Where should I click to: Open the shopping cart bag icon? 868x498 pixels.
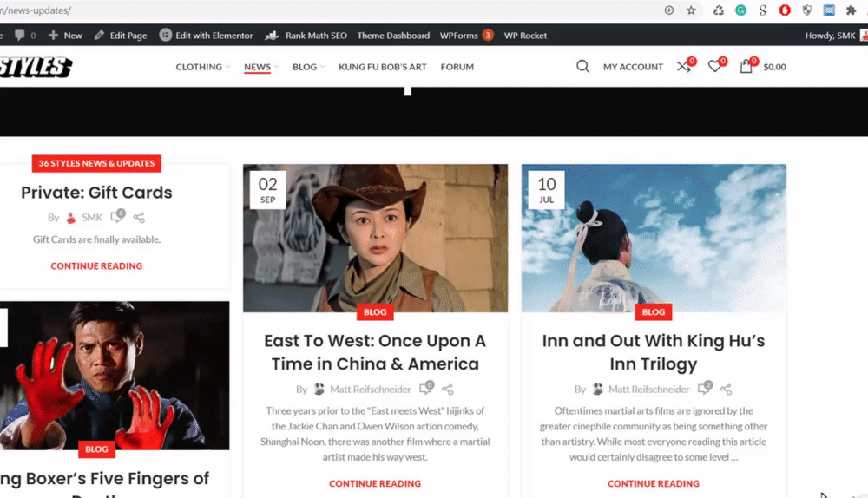(x=746, y=67)
